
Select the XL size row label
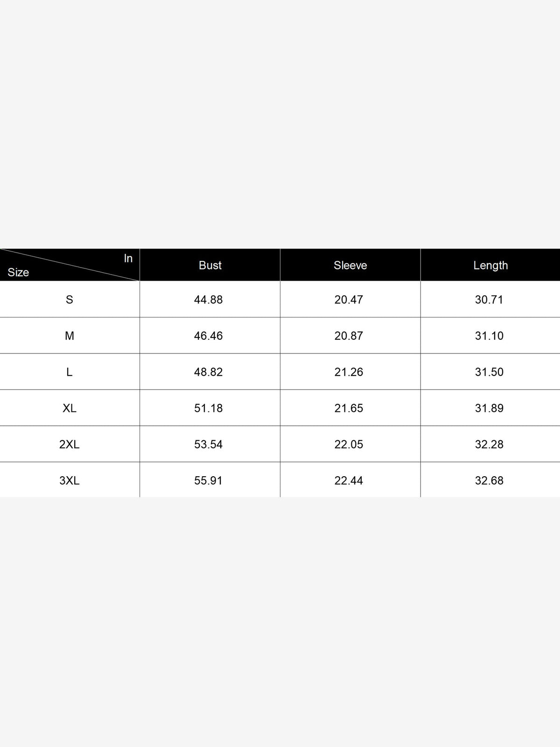(70, 408)
